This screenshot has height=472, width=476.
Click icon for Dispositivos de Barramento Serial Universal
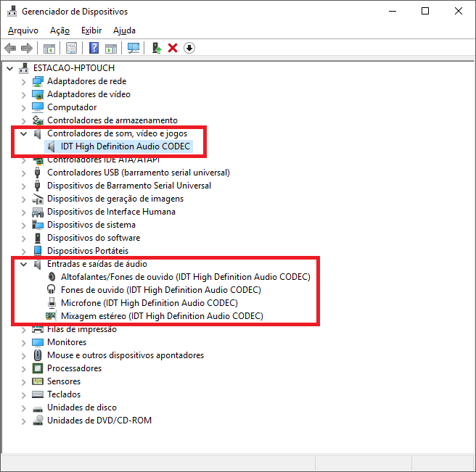pyautogui.click(x=37, y=186)
